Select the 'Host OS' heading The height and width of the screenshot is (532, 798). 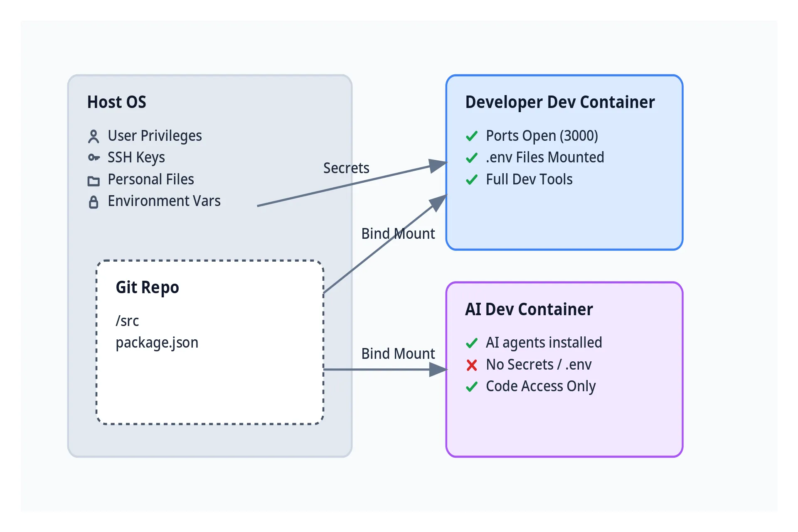(116, 102)
